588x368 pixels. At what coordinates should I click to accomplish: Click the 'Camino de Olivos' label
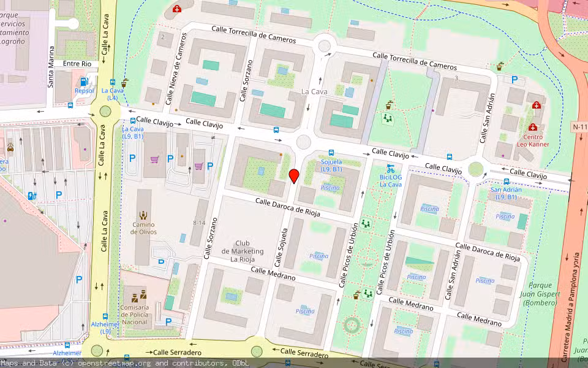point(143,228)
